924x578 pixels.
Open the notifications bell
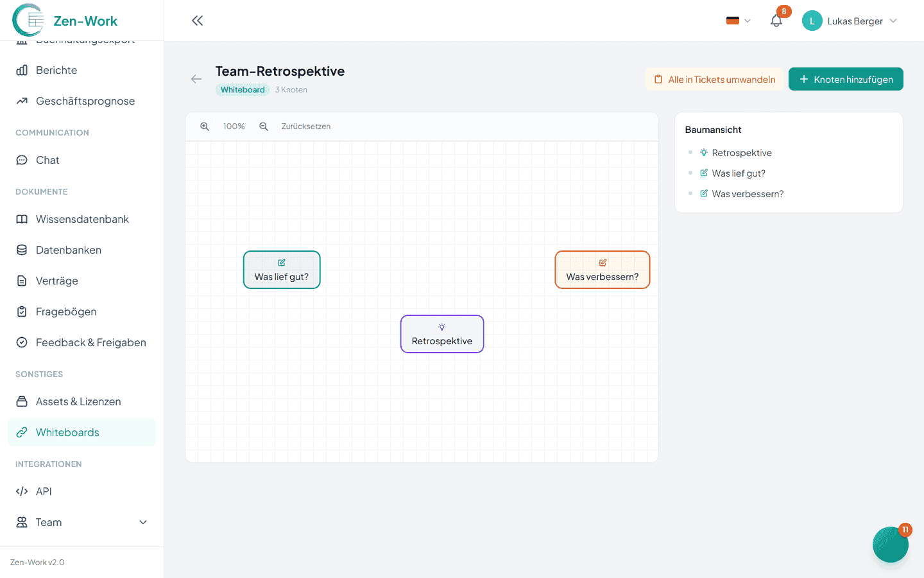(x=776, y=21)
